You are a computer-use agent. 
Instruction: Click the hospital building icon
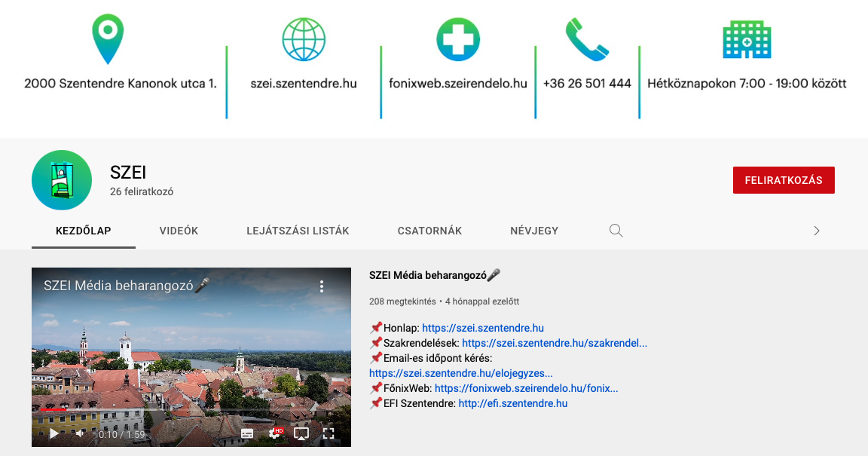747,40
